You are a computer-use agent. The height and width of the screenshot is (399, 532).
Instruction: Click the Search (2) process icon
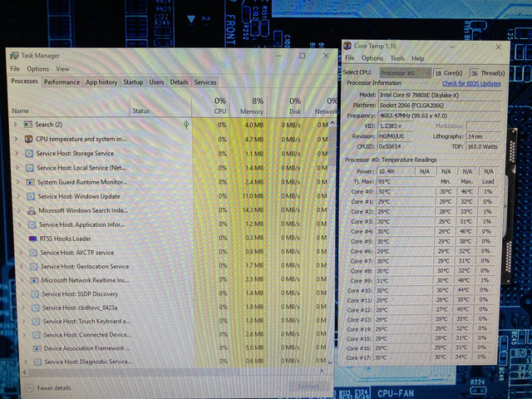point(27,125)
